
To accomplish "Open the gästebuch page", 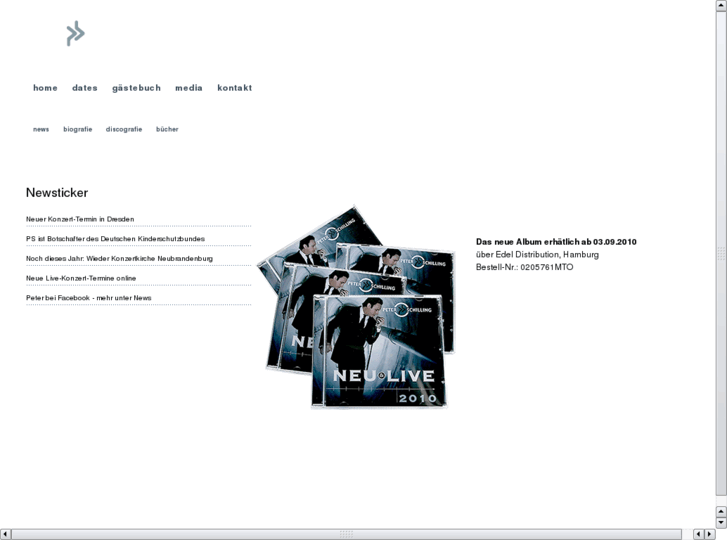I will point(136,88).
